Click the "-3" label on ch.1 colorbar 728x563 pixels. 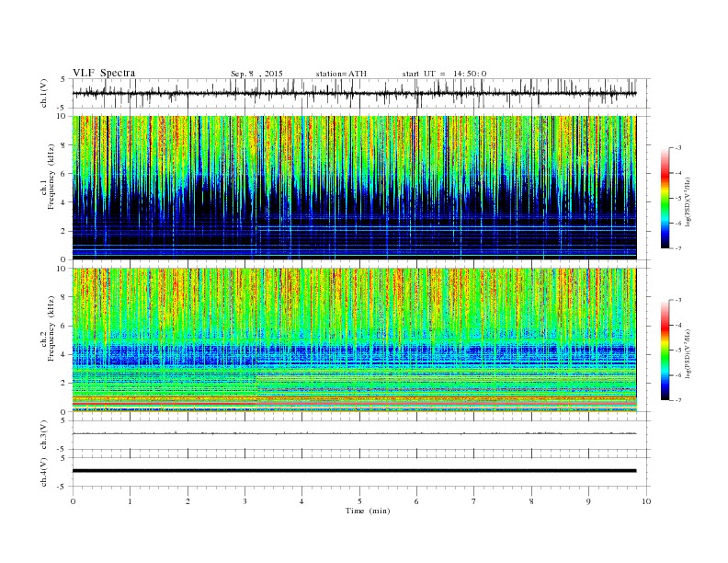pos(677,148)
